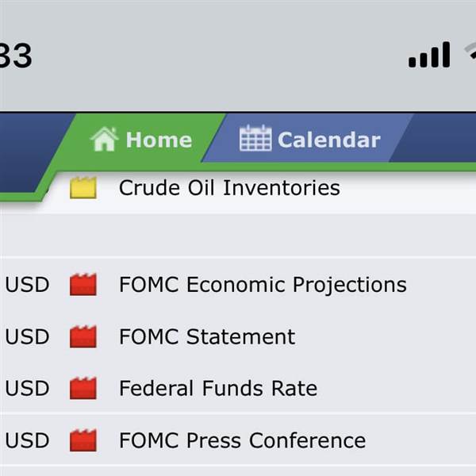
Task: Click yellow impact icon beside Crude Oil Inventories
Action: [x=83, y=187]
